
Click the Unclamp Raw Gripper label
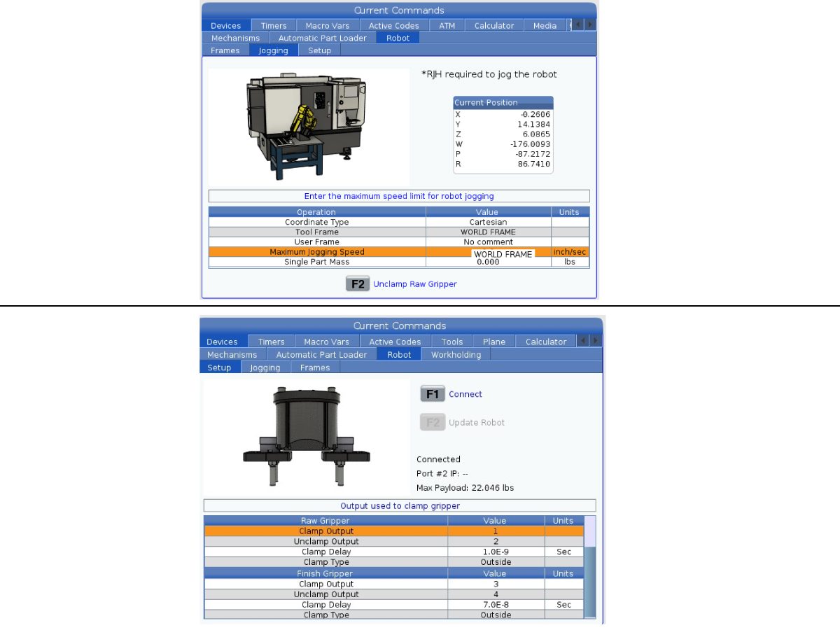pos(414,284)
